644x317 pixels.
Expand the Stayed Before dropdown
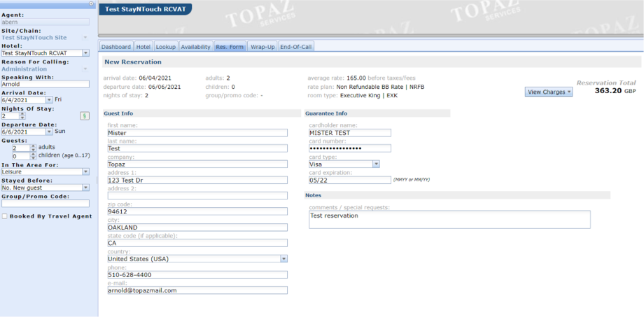point(86,188)
